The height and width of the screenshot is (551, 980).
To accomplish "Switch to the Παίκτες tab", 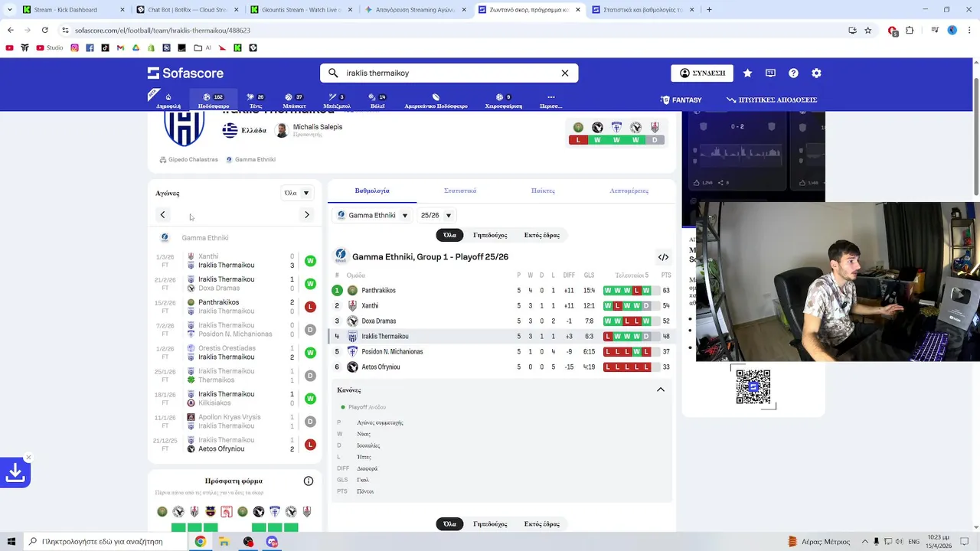I will [543, 191].
